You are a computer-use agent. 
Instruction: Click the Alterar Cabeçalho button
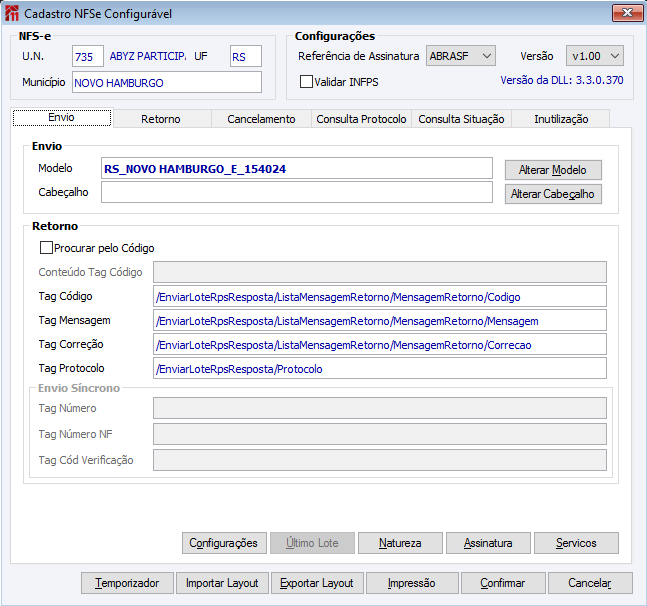click(553, 194)
